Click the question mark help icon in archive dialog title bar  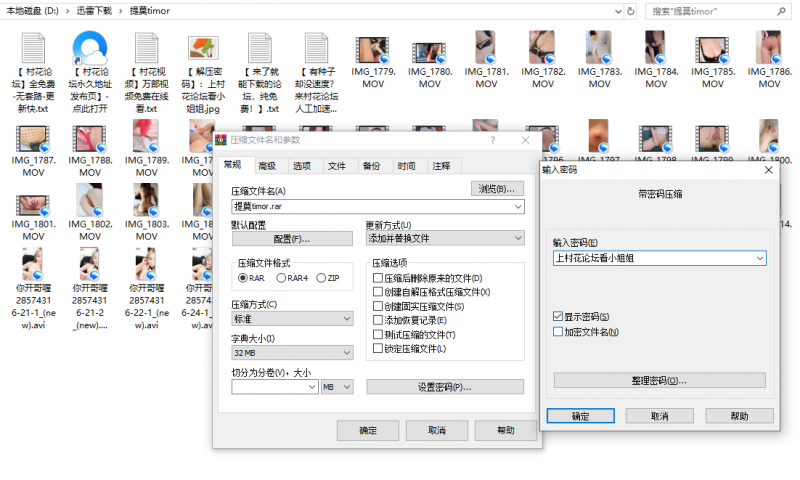click(492, 141)
